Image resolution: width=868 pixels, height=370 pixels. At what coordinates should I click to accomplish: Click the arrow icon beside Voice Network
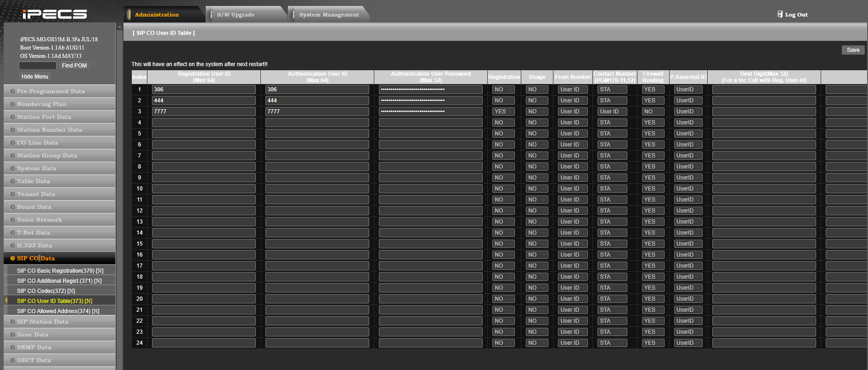tap(13, 220)
